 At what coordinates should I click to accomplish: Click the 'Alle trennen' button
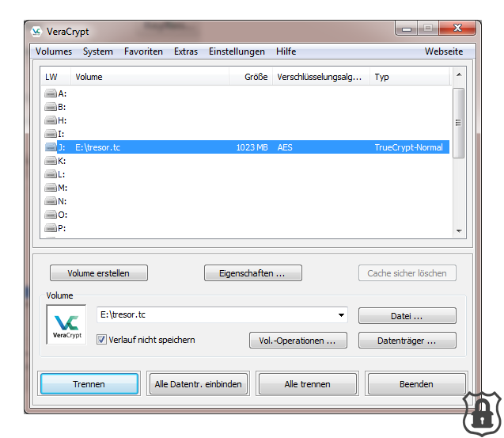308,383
